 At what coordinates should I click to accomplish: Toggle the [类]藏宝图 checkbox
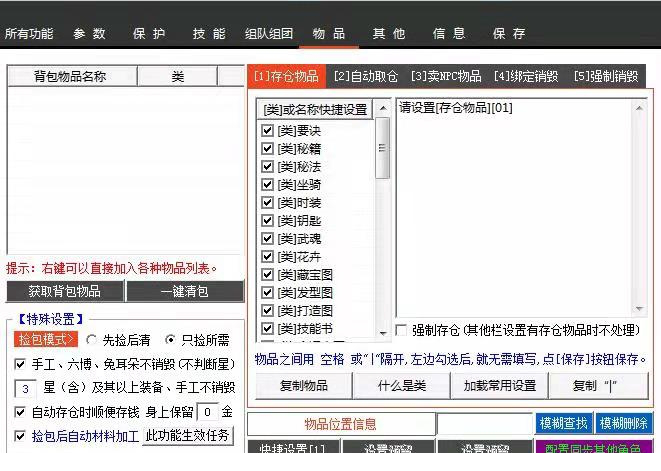tap(267, 275)
